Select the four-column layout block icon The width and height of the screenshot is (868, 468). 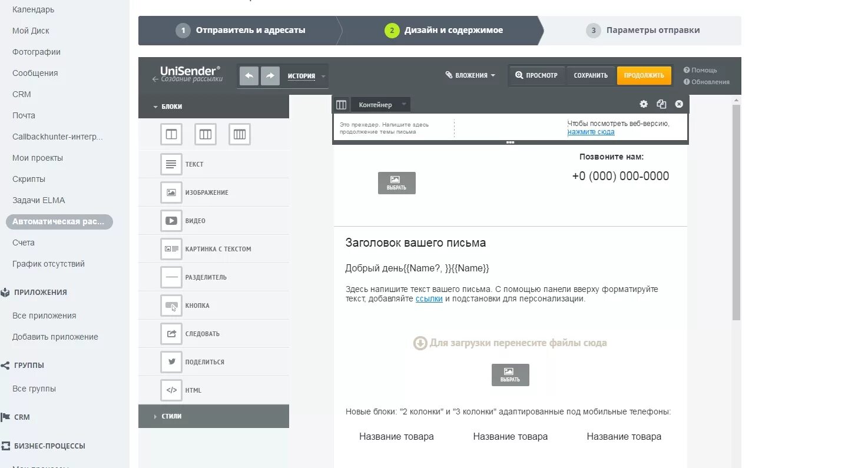click(240, 134)
